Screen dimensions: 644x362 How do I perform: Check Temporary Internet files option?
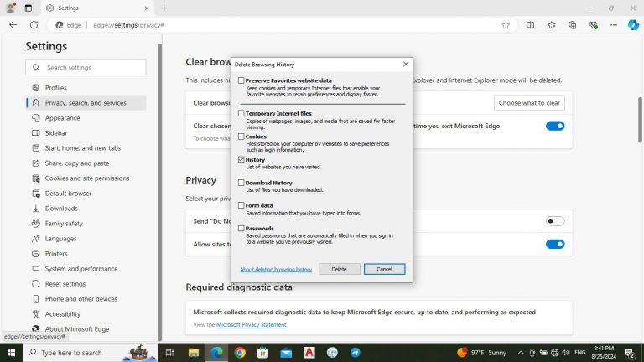coord(241,113)
